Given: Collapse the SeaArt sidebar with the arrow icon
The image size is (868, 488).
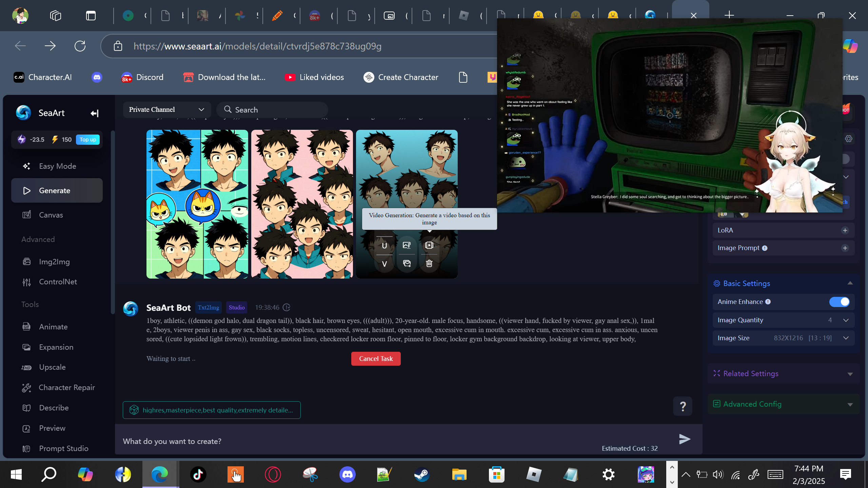Looking at the screenshot, I should [x=94, y=113].
